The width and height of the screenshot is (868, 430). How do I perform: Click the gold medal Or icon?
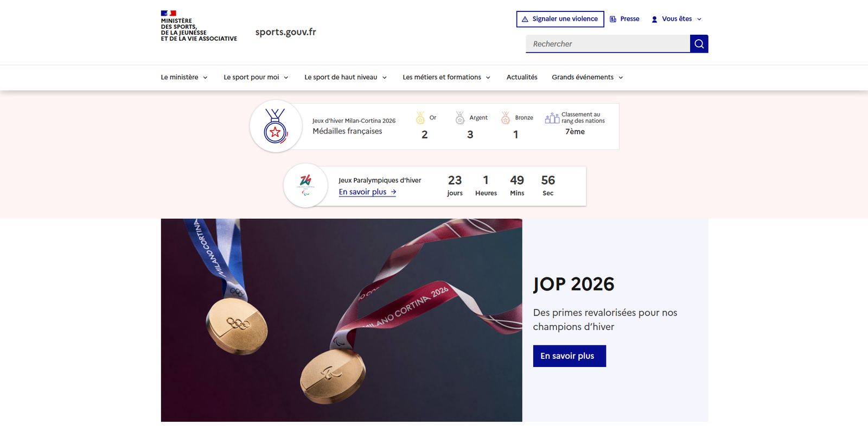tap(420, 118)
